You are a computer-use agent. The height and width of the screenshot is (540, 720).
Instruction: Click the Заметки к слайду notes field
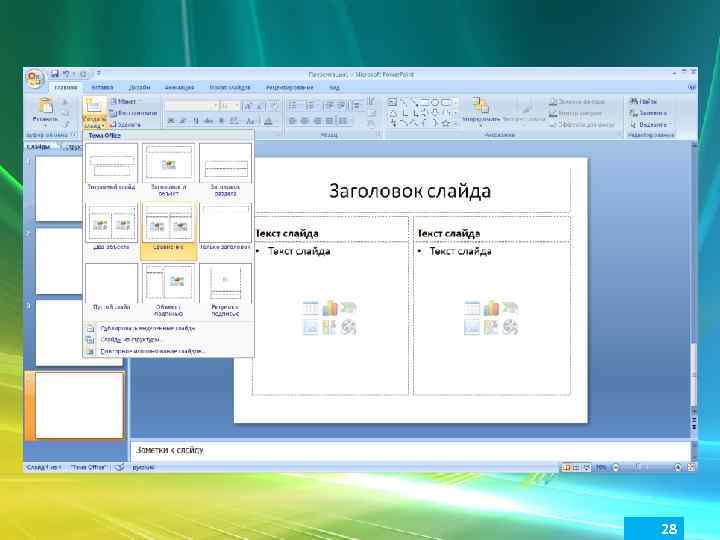(x=411, y=450)
